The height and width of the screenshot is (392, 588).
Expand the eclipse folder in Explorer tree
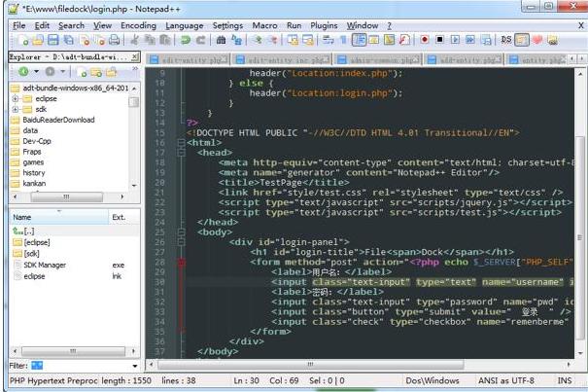click(x=16, y=98)
